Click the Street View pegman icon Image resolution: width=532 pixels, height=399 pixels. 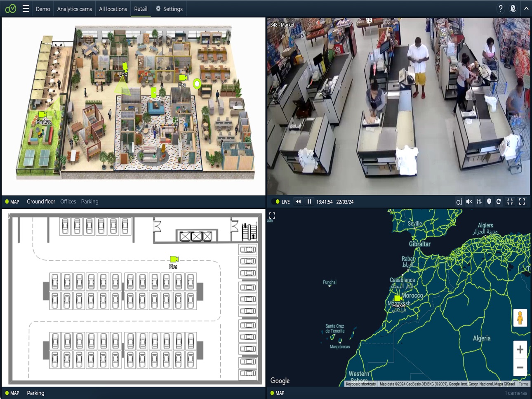click(x=520, y=318)
